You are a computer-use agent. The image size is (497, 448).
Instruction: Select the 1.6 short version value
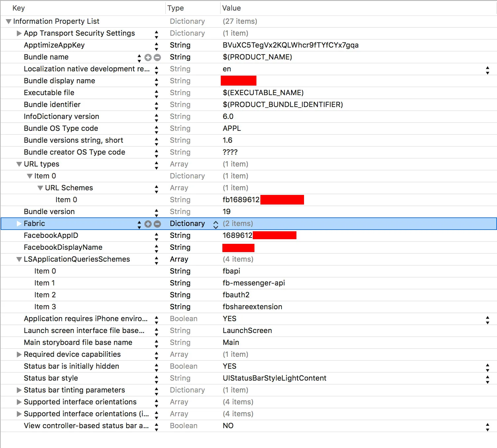tap(227, 140)
